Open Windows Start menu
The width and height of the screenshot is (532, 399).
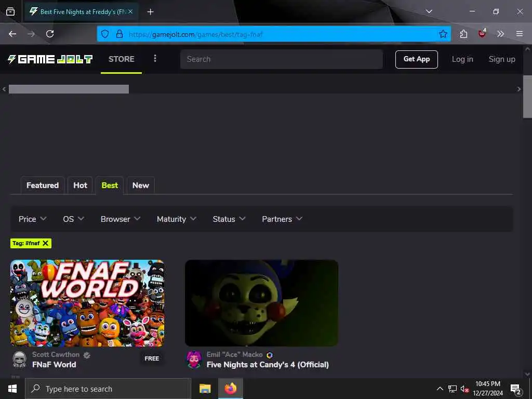[x=12, y=389]
